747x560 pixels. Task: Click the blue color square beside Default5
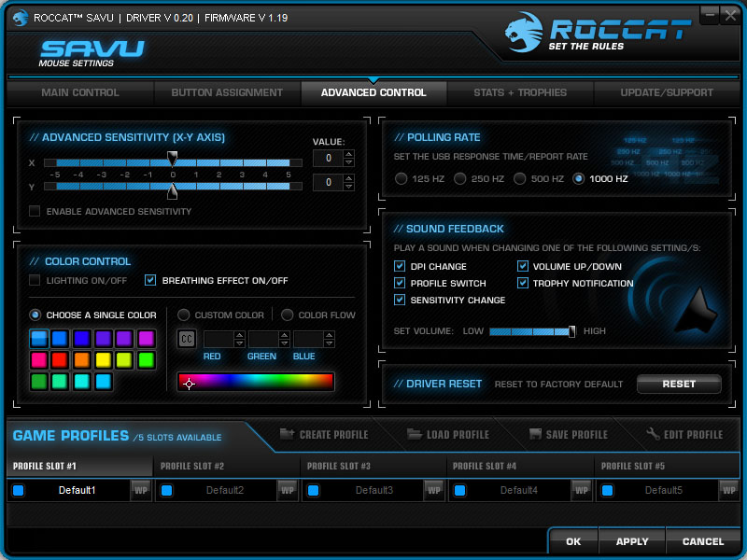pos(608,491)
